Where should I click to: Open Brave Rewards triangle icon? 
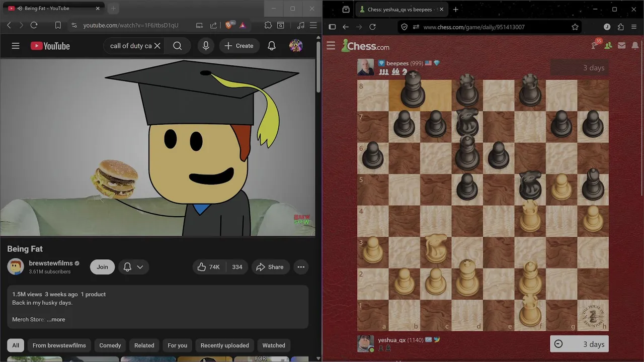(243, 25)
